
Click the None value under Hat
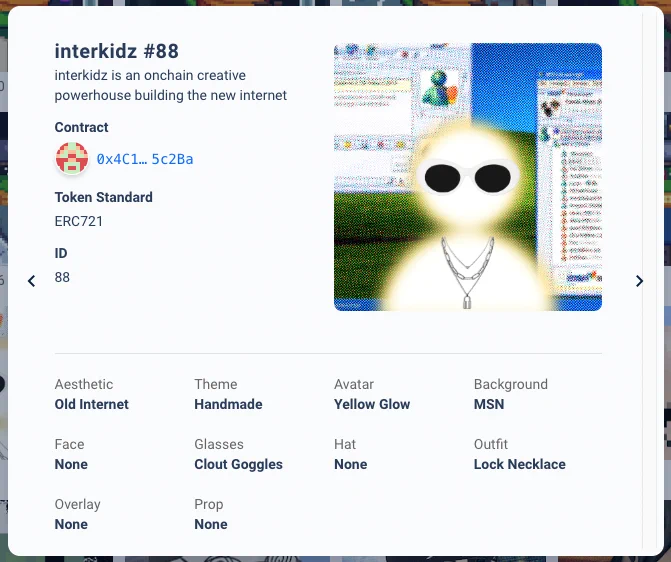tap(350, 464)
